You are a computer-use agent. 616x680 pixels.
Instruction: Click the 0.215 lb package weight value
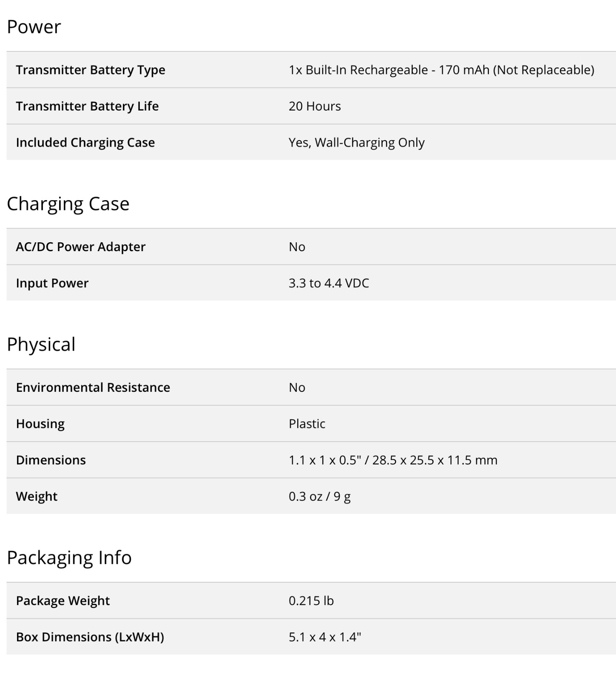(311, 601)
